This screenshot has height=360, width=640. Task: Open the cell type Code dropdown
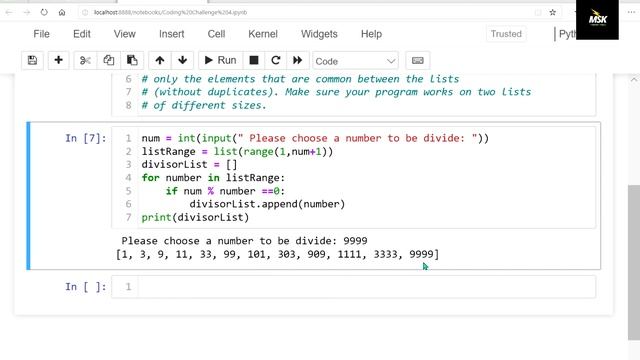point(355,61)
